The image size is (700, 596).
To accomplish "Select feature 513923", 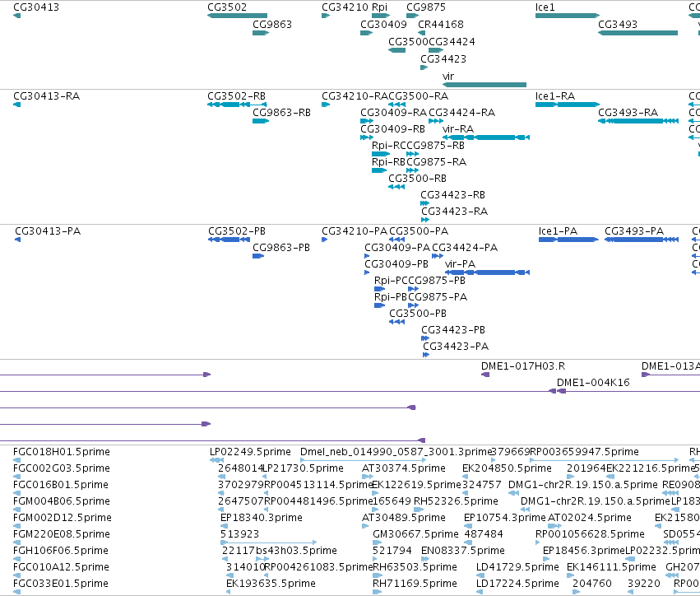I will [x=269, y=542].
